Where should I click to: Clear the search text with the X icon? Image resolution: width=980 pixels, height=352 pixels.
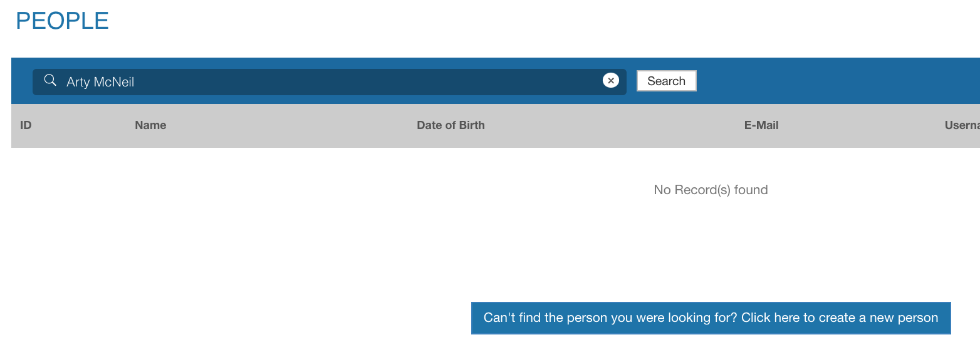610,81
